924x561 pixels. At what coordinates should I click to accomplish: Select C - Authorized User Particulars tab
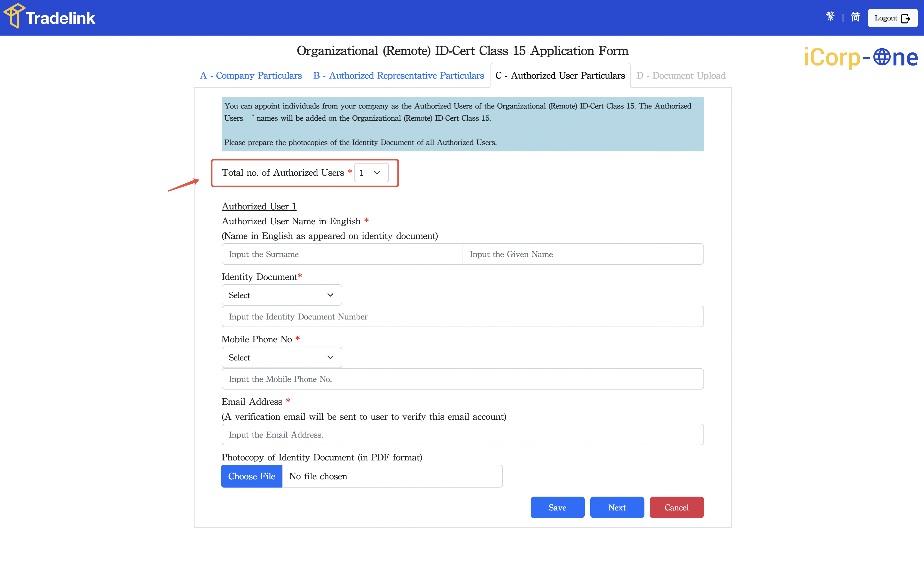(560, 75)
